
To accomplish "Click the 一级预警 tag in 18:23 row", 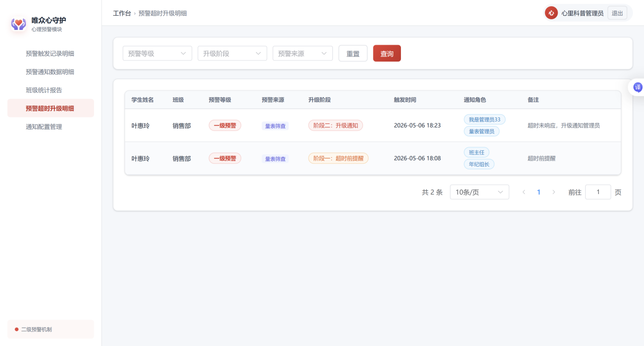I will pos(225,125).
